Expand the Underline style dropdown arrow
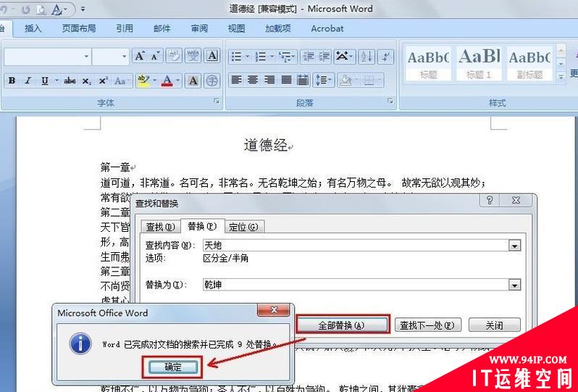 [56, 80]
